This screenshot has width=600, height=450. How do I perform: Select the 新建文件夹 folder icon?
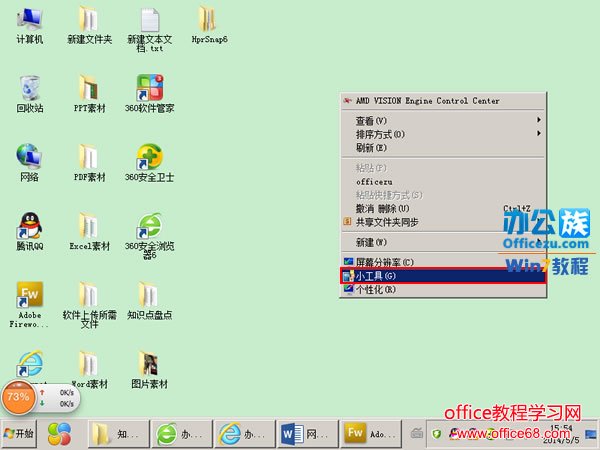tap(89, 25)
